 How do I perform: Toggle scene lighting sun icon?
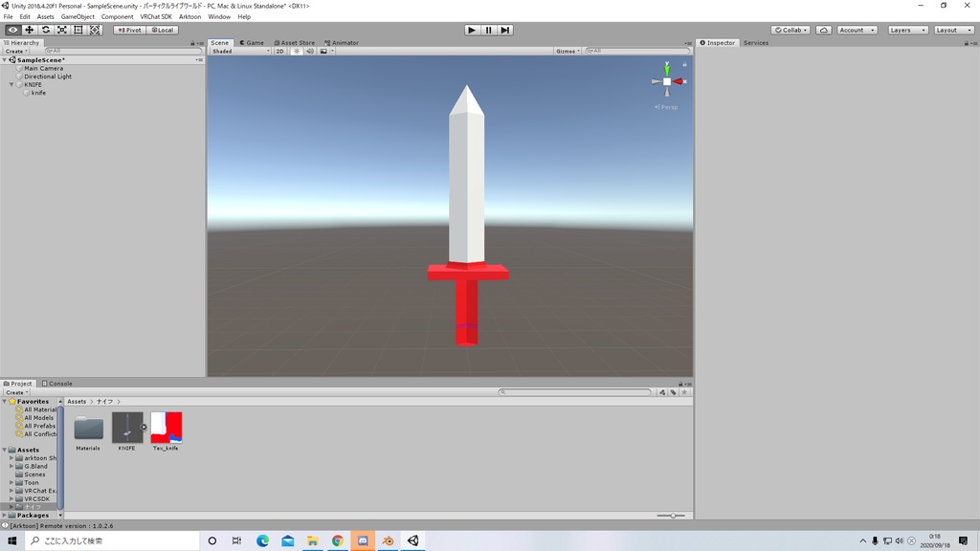pyautogui.click(x=297, y=52)
